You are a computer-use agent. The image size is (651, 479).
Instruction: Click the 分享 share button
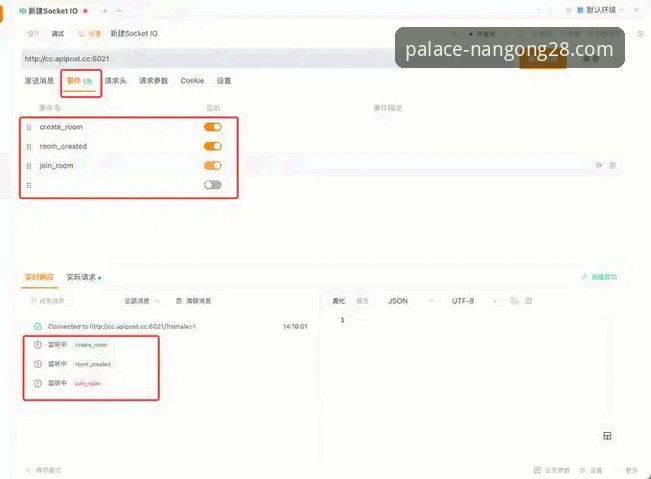90,34
